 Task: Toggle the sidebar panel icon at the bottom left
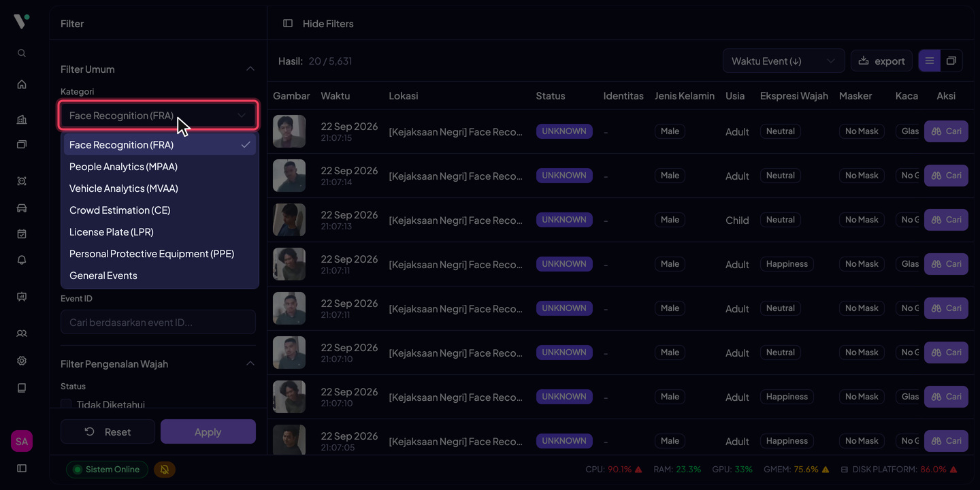[x=22, y=468]
